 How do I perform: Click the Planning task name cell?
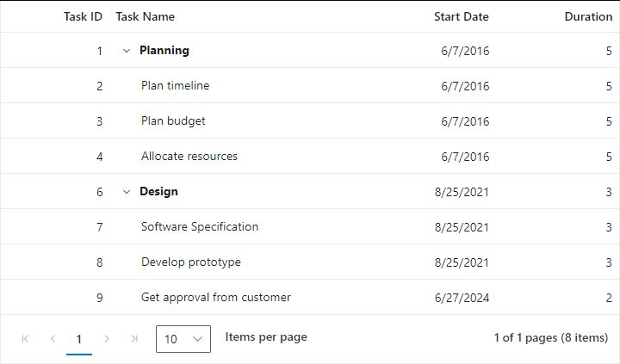[164, 51]
